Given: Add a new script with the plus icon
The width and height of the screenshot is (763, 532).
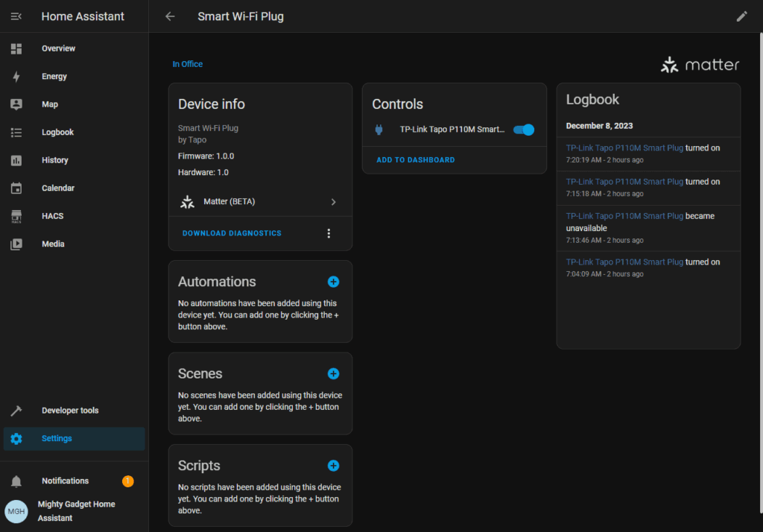Looking at the screenshot, I should 333,466.
